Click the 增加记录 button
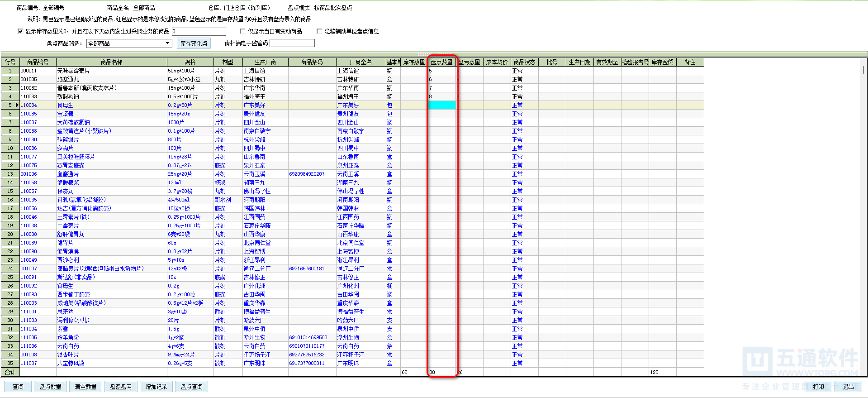The width and height of the screenshot is (868, 398). coord(156,387)
